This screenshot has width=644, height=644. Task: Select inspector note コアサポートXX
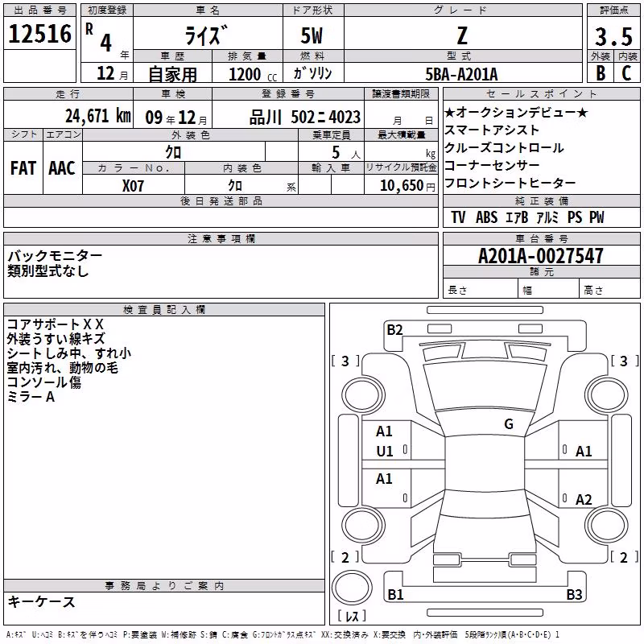tap(56, 324)
